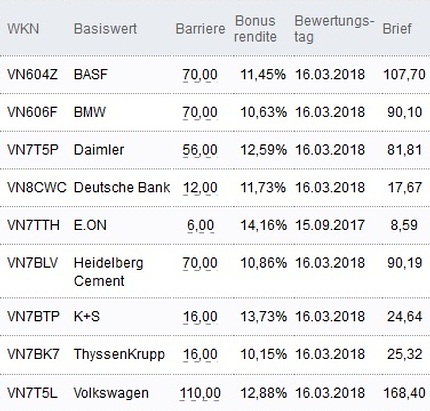Click the Volkswagen Brief price 168,40

[404, 393]
